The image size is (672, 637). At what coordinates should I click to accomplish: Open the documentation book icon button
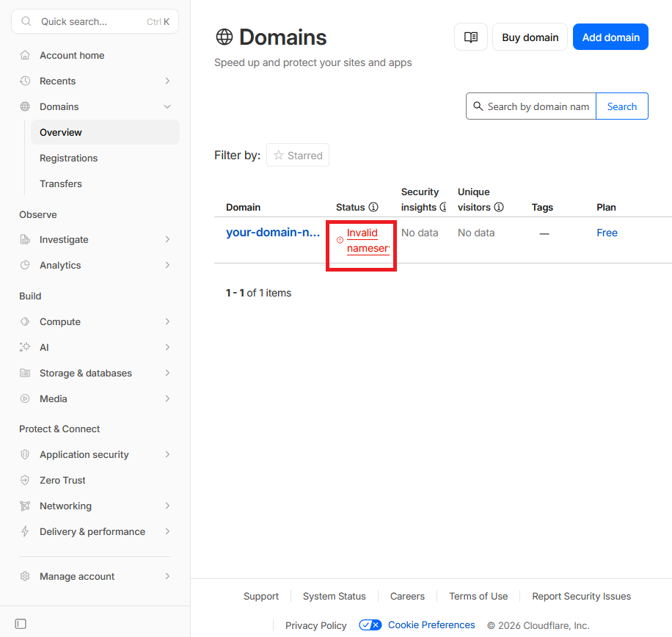tap(470, 37)
